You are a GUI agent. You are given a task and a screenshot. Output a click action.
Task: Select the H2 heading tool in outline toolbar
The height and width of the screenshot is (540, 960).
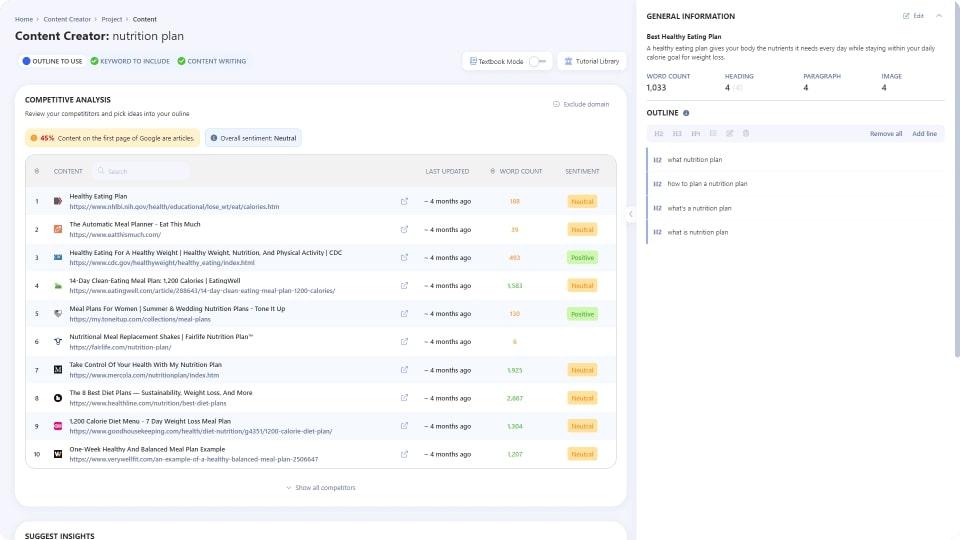[x=659, y=133]
